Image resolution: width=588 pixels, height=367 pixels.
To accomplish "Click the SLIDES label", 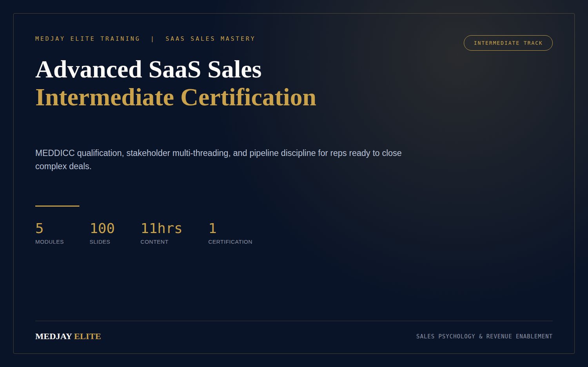I will tap(100, 242).
